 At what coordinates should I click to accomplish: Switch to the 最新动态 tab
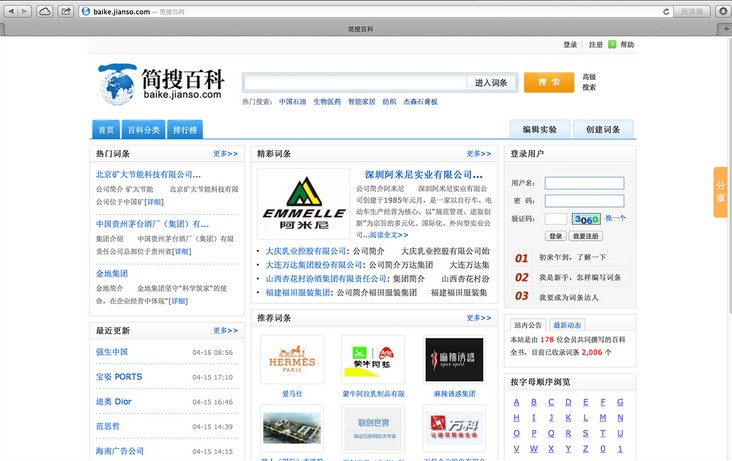(x=567, y=325)
